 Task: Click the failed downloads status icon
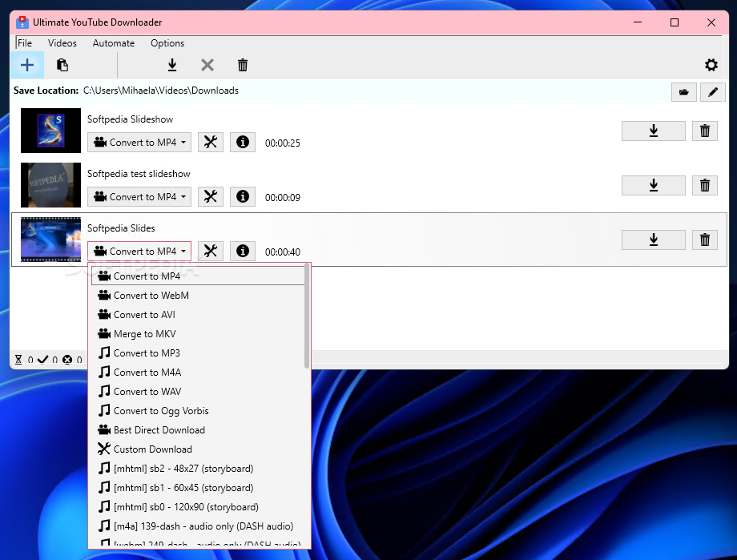67,360
